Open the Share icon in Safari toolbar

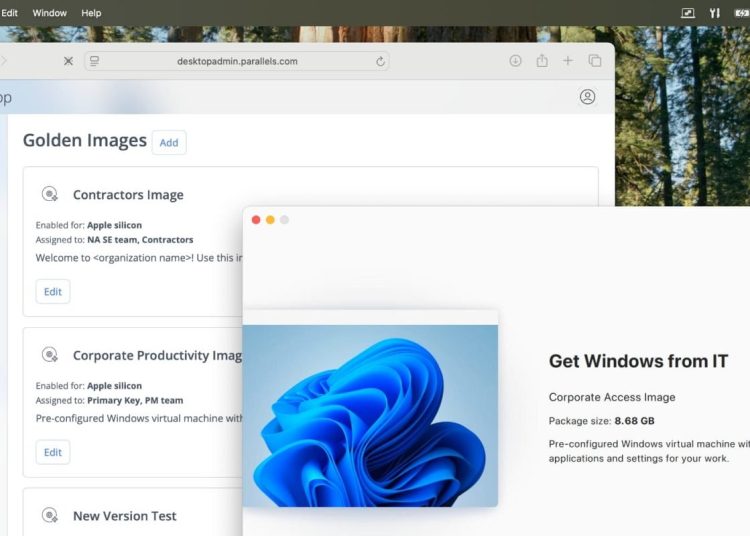point(541,61)
